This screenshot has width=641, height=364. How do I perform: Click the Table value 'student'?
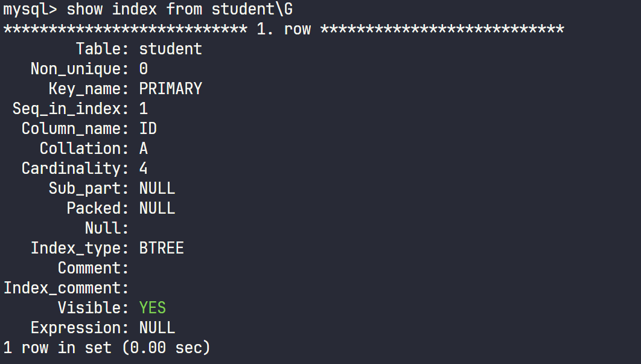click(170, 49)
